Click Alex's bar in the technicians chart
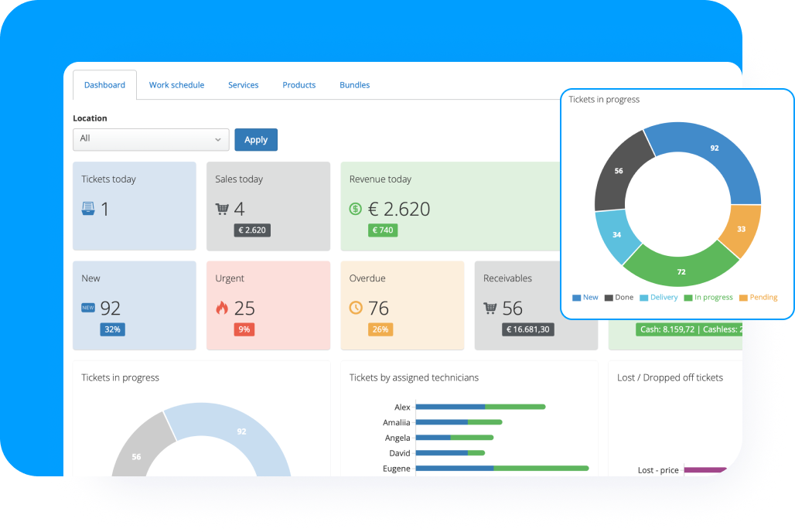 (x=479, y=405)
